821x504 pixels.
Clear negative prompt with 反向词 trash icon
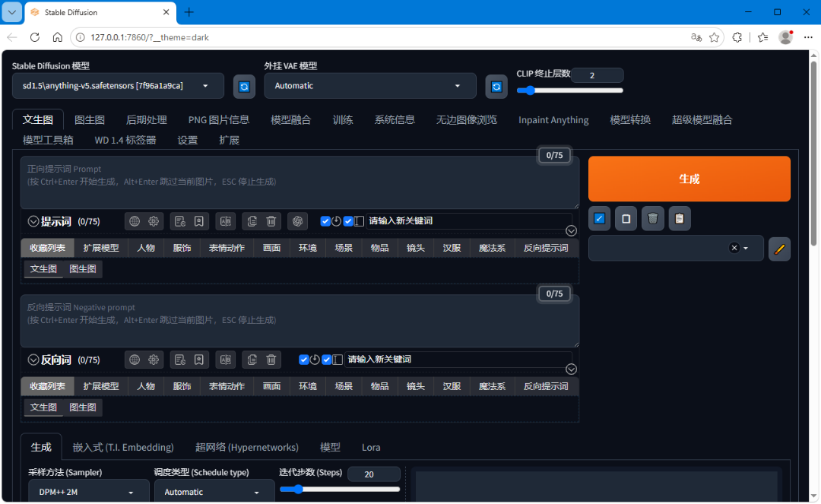pyautogui.click(x=271, y=360)
